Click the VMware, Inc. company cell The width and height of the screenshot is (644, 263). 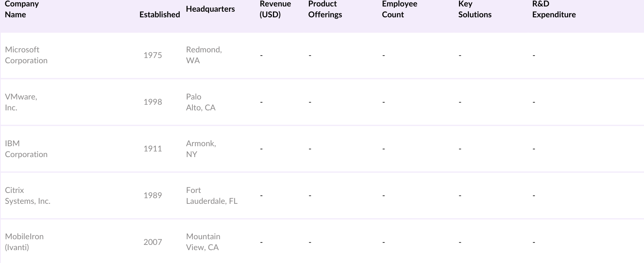(x=21, y=102)
